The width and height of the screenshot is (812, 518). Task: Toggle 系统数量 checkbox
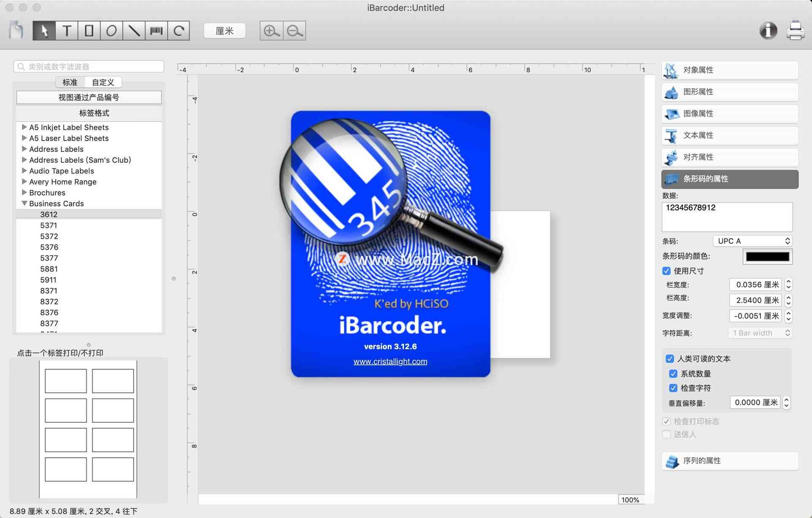click(x=673, y=374)
